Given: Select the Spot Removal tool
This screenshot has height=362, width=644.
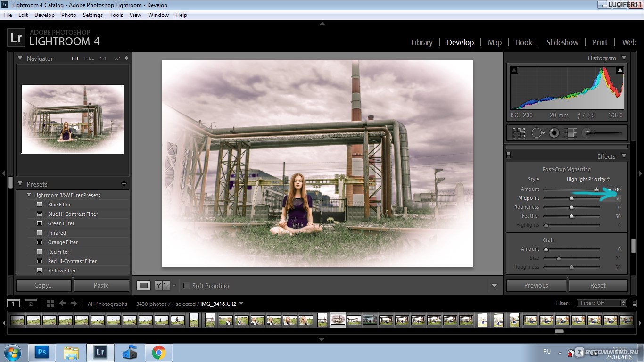Looking at the screenshot, I should pos(537,133).
